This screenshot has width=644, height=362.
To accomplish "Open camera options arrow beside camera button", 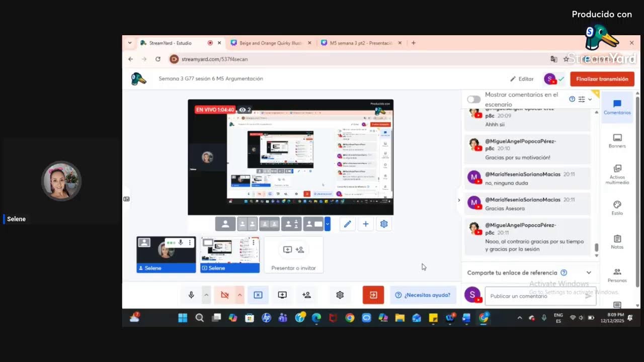I will coord(239,295).
